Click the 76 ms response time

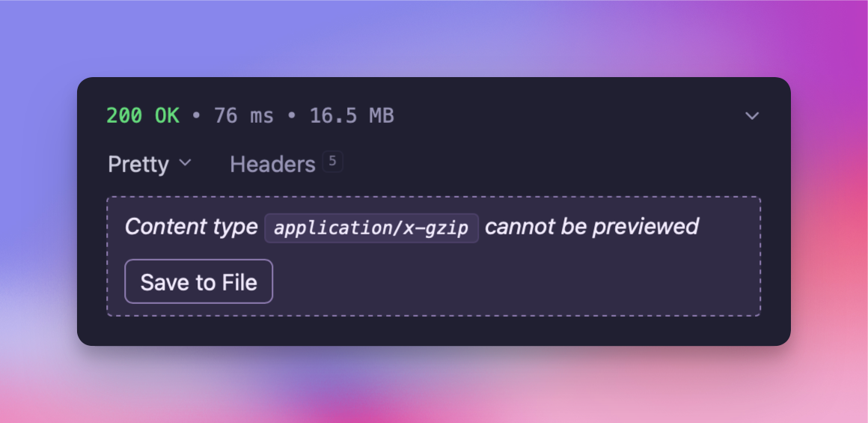click(243, 116)
